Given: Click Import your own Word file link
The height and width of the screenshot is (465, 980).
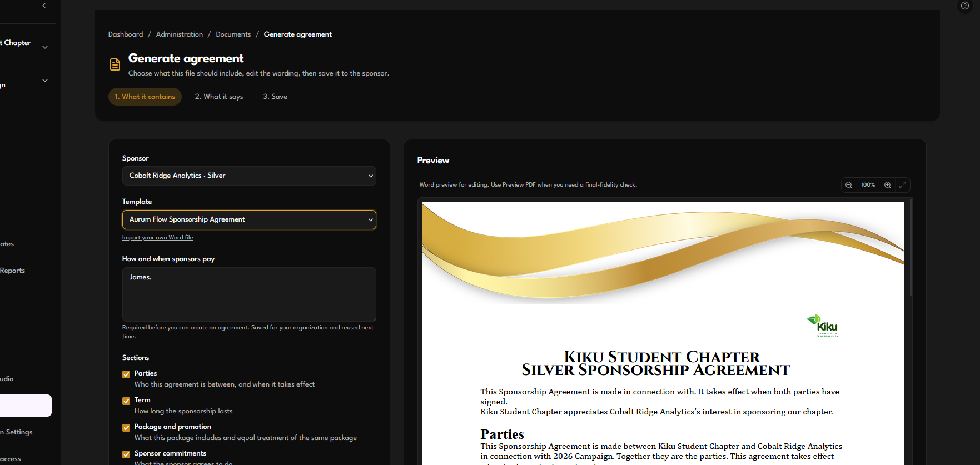Looking at the screenshot, I should (158, 238).
